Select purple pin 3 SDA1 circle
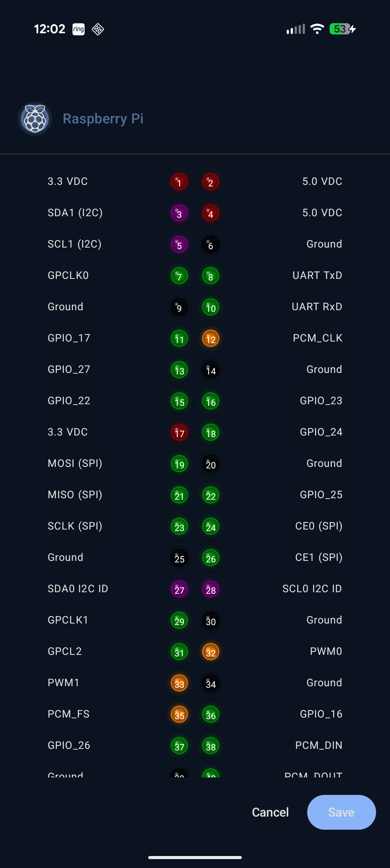 click(x=179, y=213)
